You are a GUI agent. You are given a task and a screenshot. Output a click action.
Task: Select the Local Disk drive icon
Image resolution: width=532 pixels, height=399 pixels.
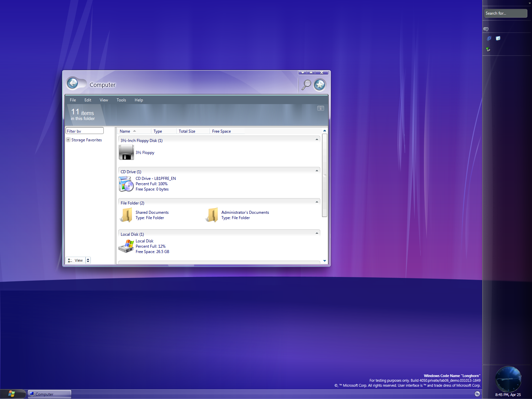pyautogui.click(x=126, y=246)
